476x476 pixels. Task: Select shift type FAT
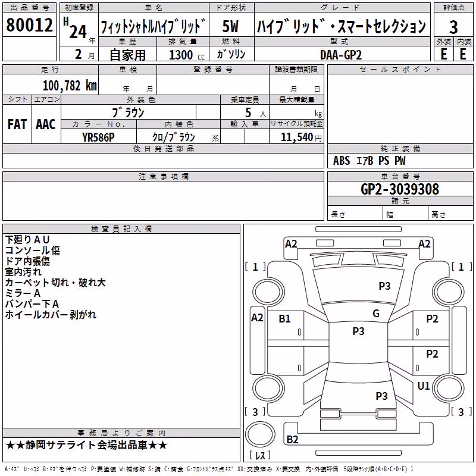tap(17, 124)
